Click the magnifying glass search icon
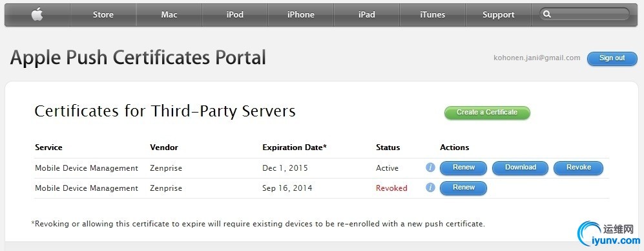The width and height of the screenshot is (644, 251). click(546, 14)
